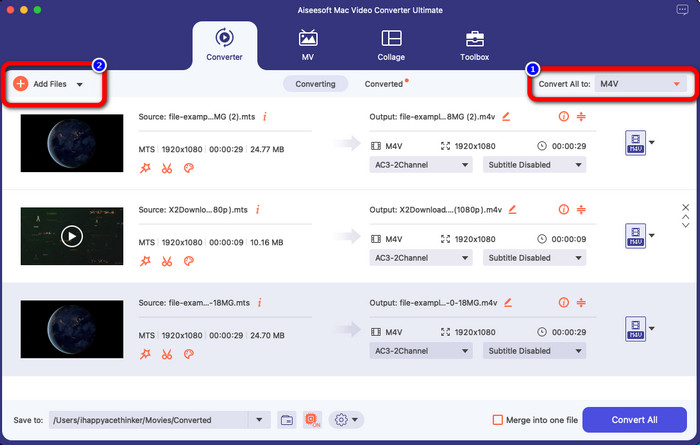Click the Save to path field

coord(148,420)
